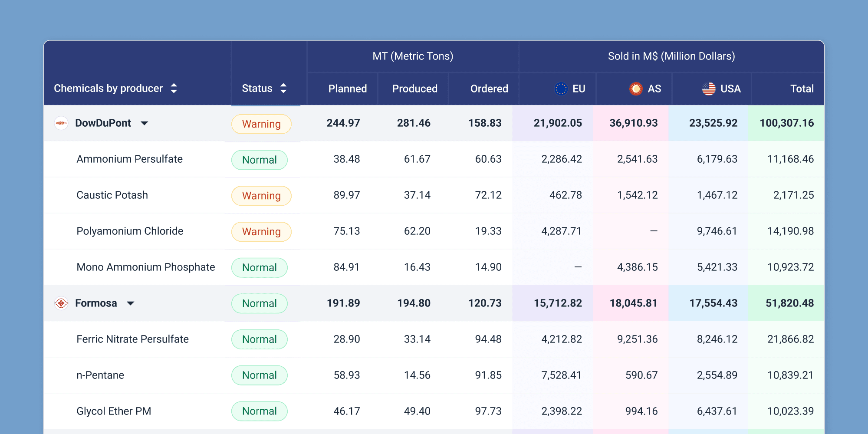Click n-Pentane AS value 590.67

tap(641, 375)
